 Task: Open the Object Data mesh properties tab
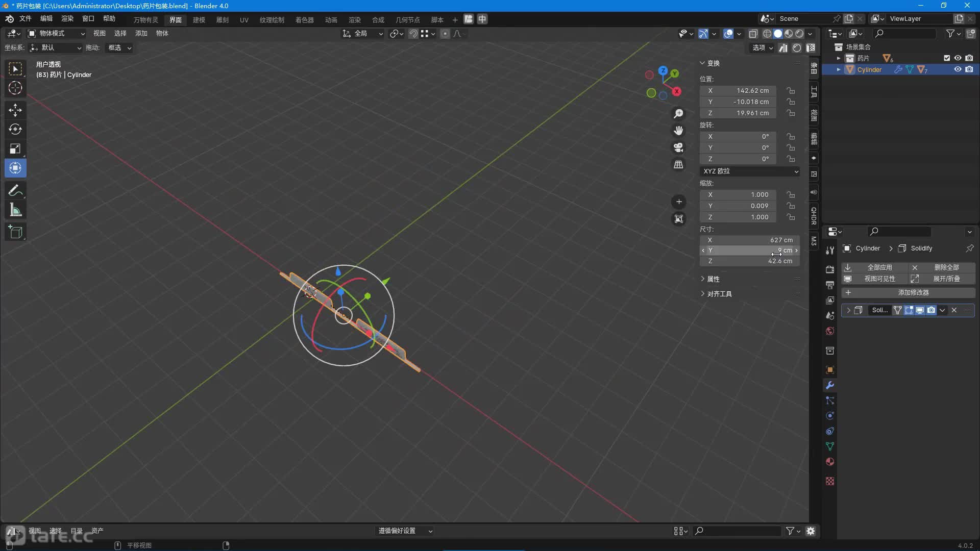(x=830, y=446)
